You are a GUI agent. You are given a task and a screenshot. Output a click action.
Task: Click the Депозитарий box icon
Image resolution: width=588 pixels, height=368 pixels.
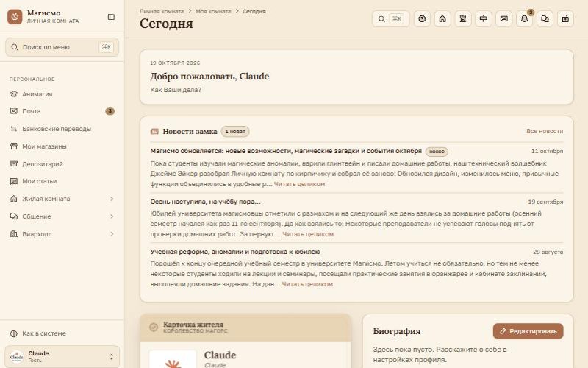pyautogui.click(x=14, y=163)
